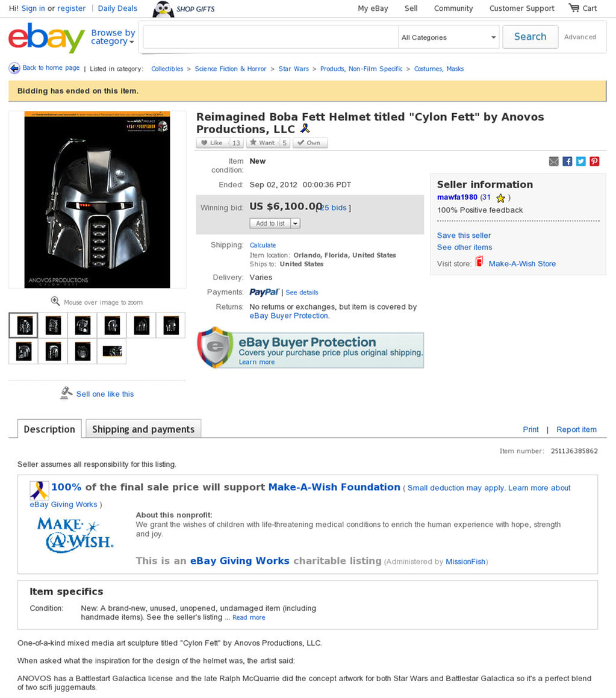The height and width of the screenshot is (698, 616).
Task: Open the All Categories dropdown
Action: coord(449,37)
